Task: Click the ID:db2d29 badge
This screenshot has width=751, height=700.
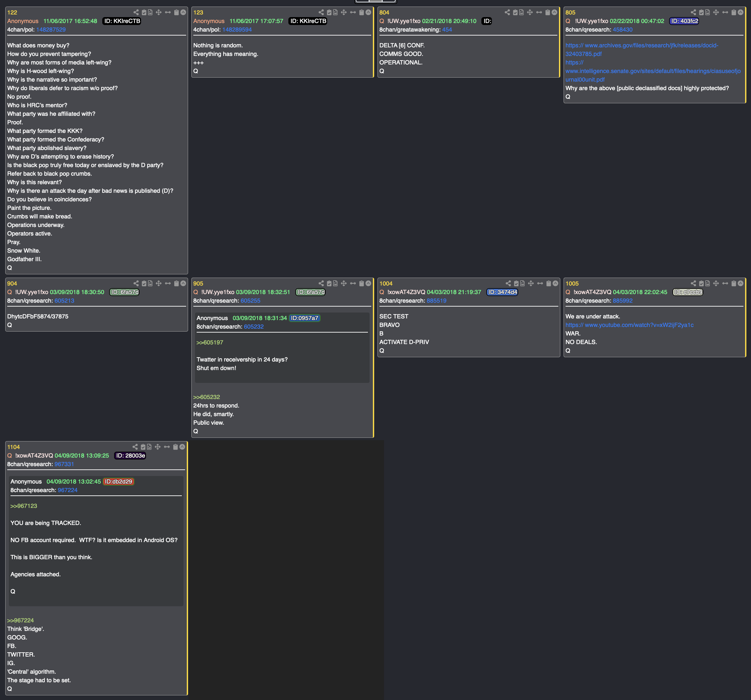Action: pos(119,482)
